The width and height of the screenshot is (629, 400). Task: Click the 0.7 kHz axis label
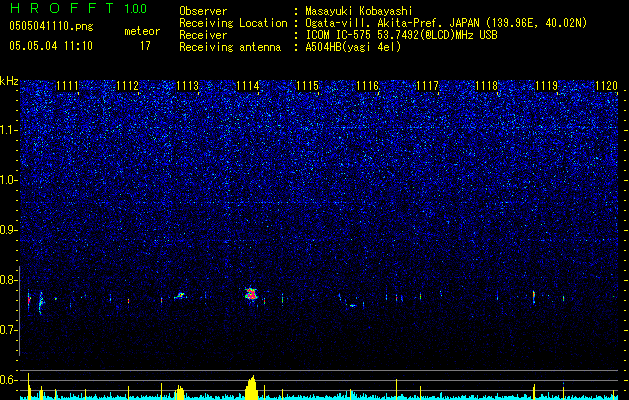point(9,330)
